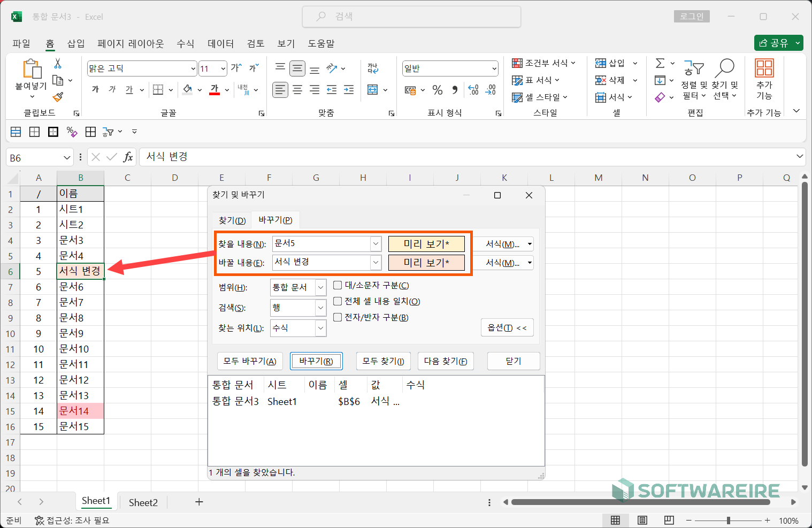Increase font size
This screenshot has width=812, height=528.
coord(236,68)
